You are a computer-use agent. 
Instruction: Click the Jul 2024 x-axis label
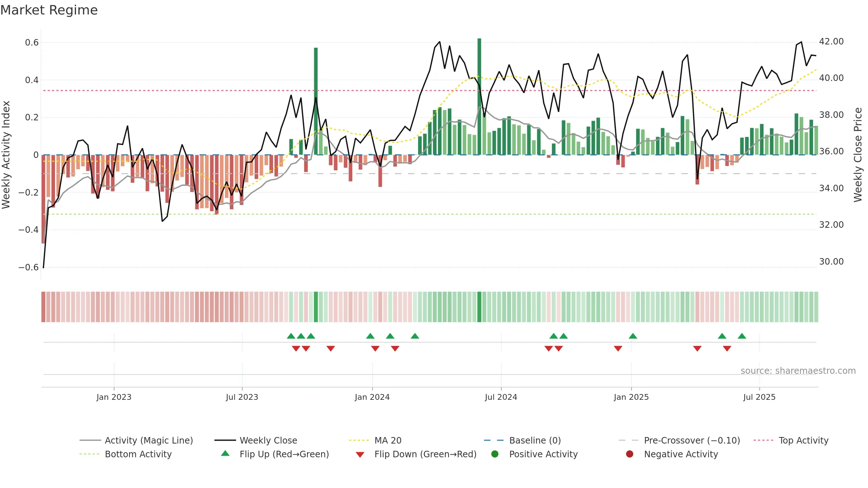[x=501, y=397]
